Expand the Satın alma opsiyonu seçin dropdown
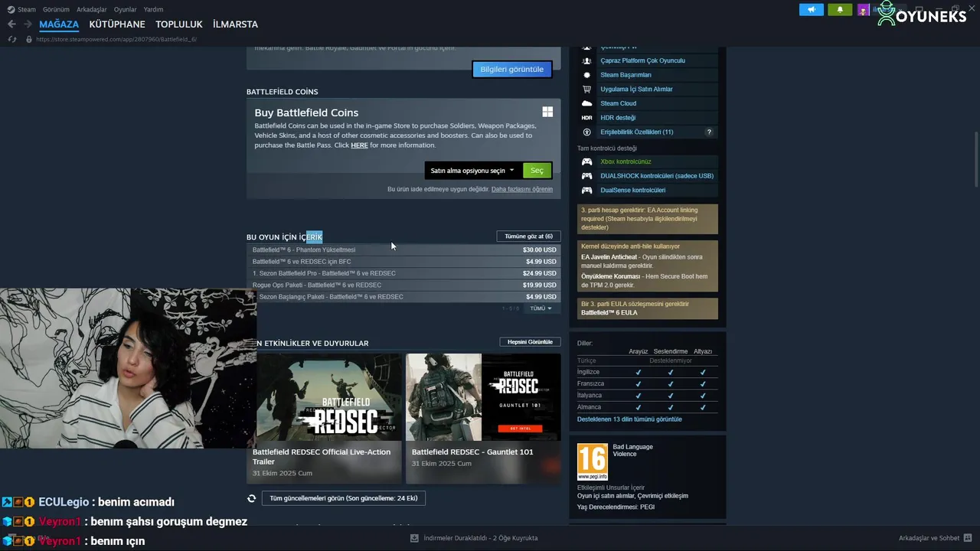The width and height of the screenshot is (980, 551). point(473,171)
